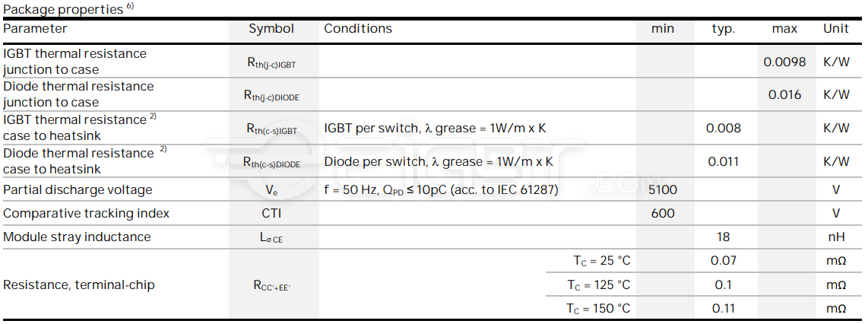This screenshot has height=324, width=868.
Task: Click the CTI symbol cell
Action: pyautogui.click(x=271, y=213)
